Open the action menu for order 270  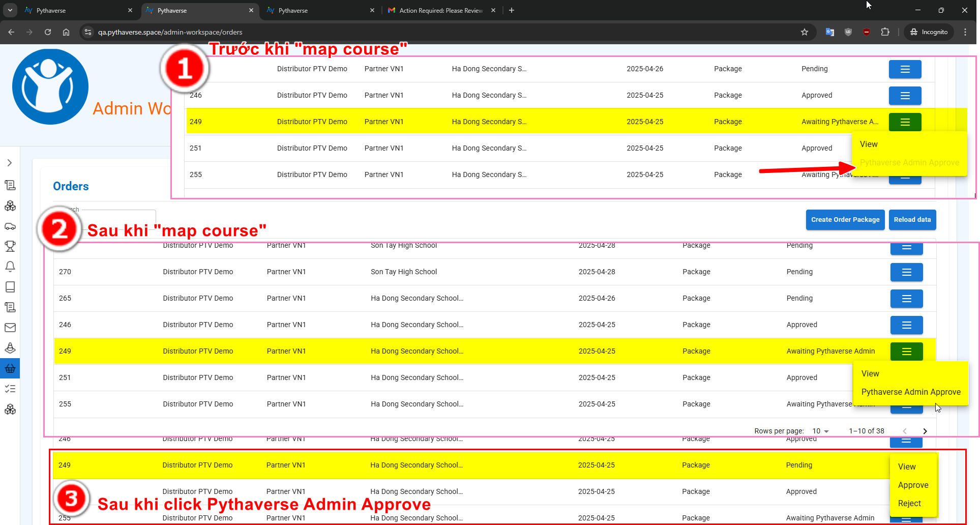coord(906,272)
